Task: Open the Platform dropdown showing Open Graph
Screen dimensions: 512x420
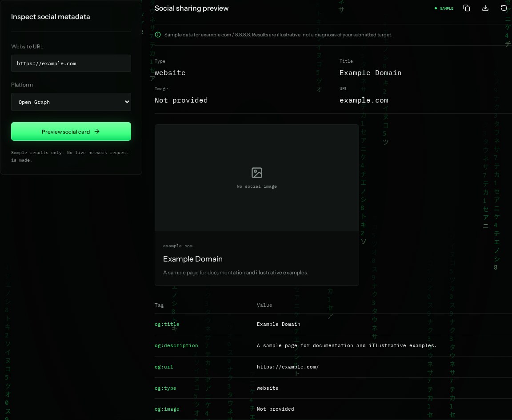Action: point(71,102)
